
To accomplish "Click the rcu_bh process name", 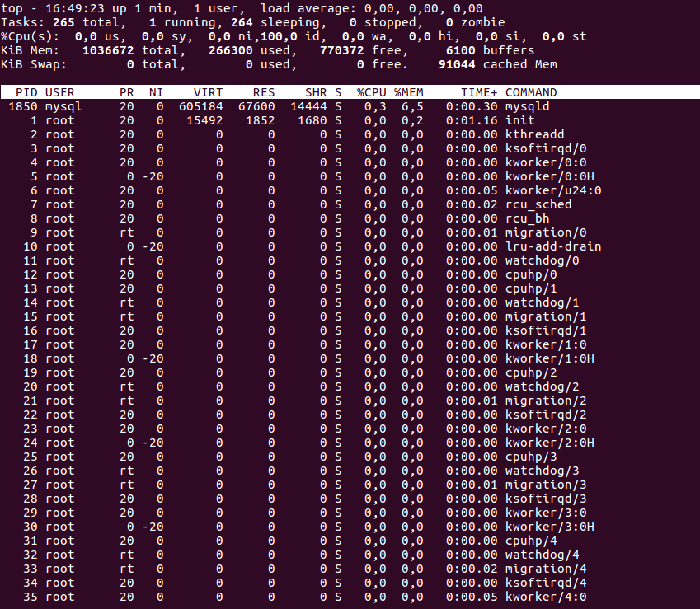I will click(x=527, y=218).
